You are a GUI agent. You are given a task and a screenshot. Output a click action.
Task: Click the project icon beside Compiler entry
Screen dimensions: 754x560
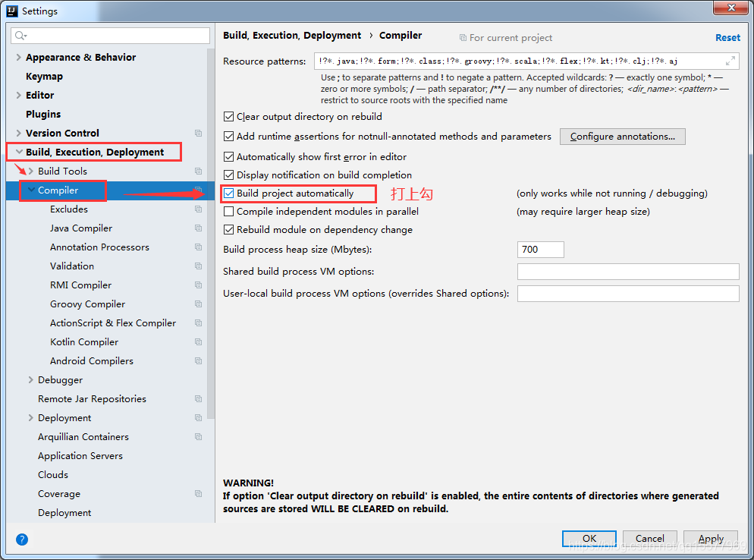197,190
